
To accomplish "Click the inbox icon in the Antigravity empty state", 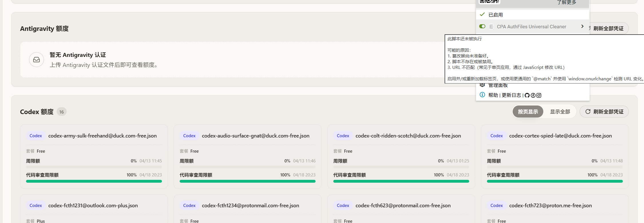I will click(x=36, y=59).
